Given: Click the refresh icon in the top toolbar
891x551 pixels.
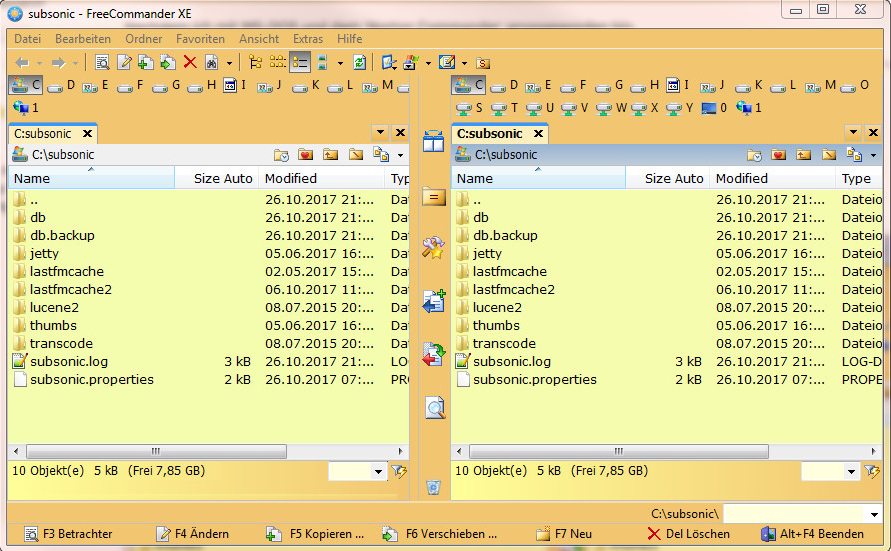Looking at the screenshot, I should click(x=359, y=62).
